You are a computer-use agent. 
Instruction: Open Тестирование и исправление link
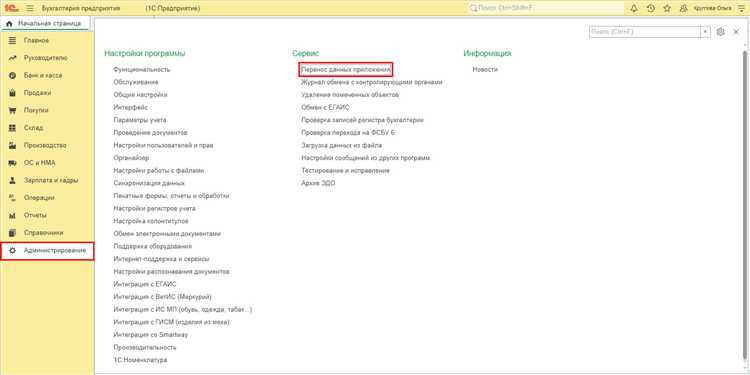tap(345, 170)
